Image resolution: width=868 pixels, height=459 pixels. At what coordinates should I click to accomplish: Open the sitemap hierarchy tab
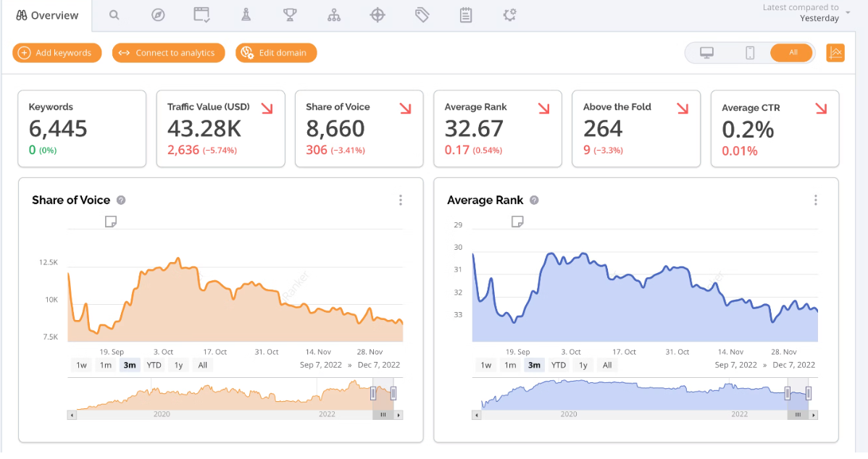[334, 15]
